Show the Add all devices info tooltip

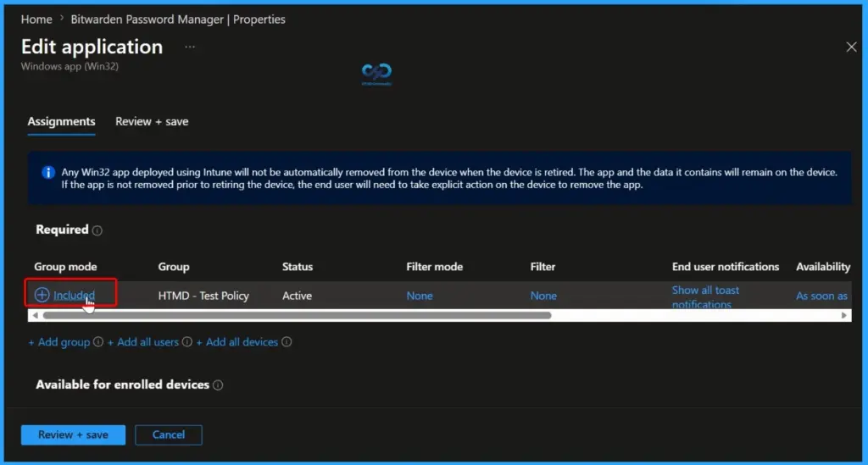pyautogui.click(x=287, y=341)
